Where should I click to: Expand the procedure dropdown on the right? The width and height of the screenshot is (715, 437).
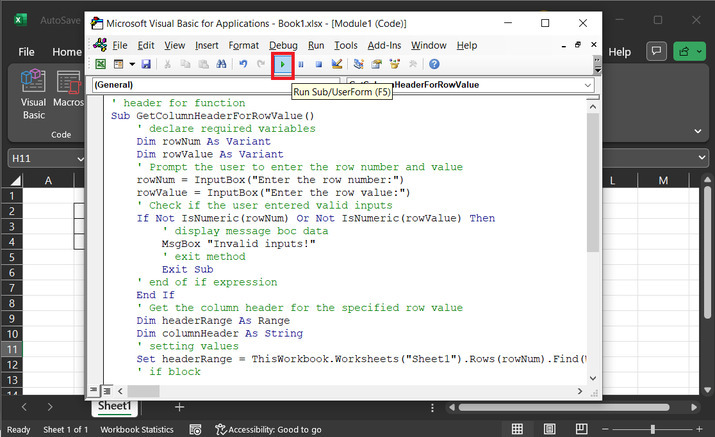(x=586, y=86)
